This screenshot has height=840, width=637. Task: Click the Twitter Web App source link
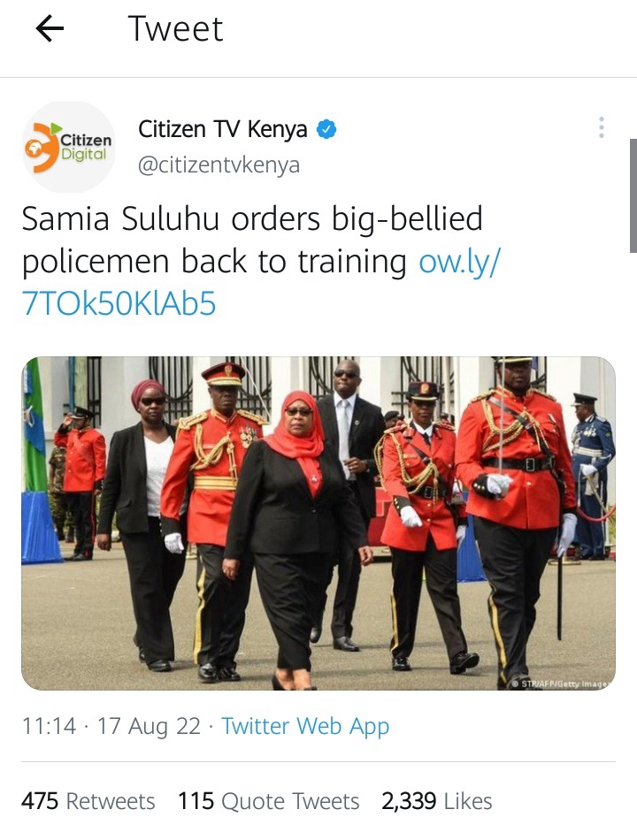coord(305,727)
